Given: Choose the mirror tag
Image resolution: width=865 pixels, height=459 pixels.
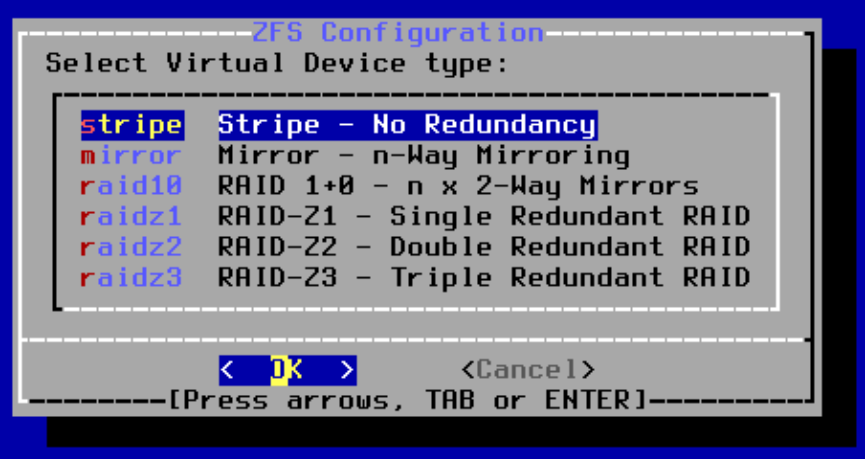Looking at the screenshot, I should click(132, 155).
